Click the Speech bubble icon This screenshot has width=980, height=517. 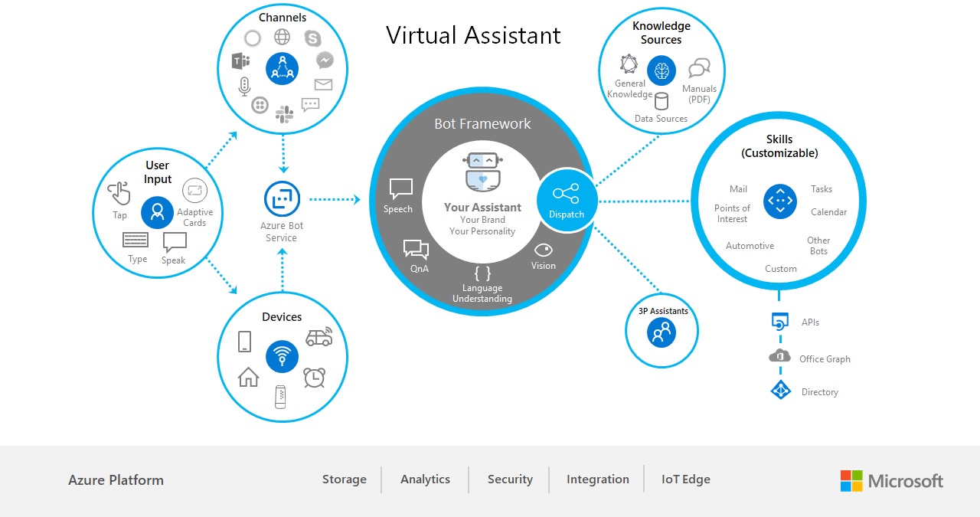point(400,188)
